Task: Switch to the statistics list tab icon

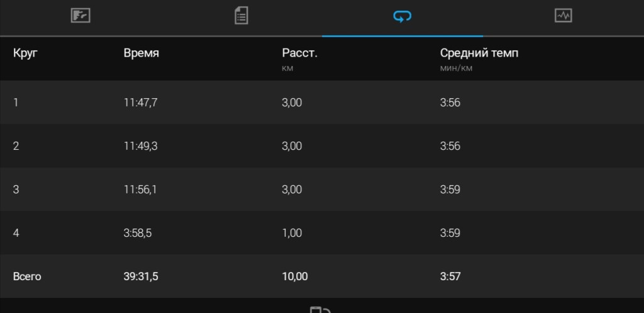Action: [241, 16]
